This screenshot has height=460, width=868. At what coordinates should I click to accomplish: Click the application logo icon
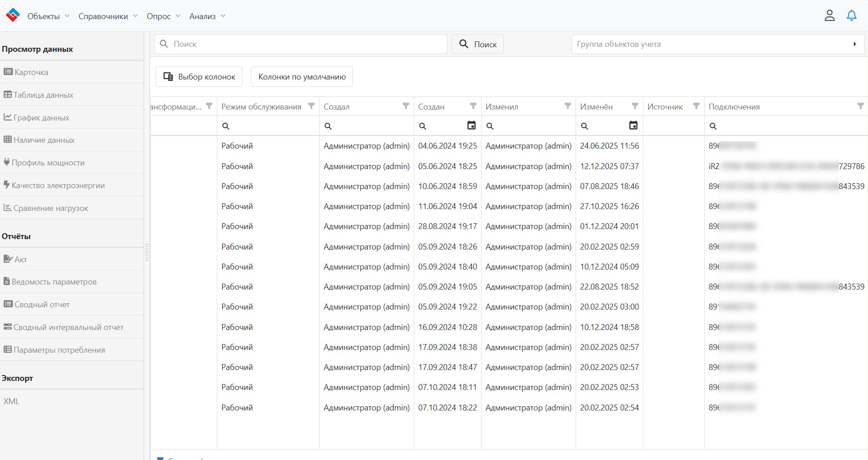tap(13, 15)
